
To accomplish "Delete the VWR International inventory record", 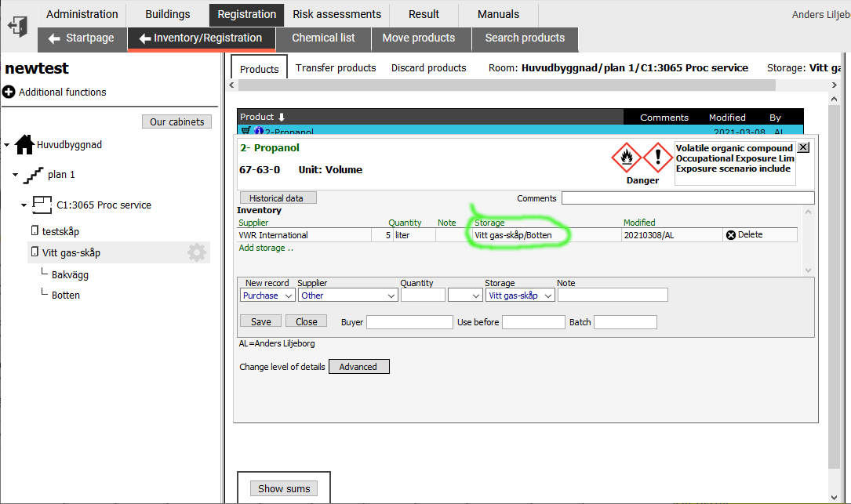I will 744,234.
